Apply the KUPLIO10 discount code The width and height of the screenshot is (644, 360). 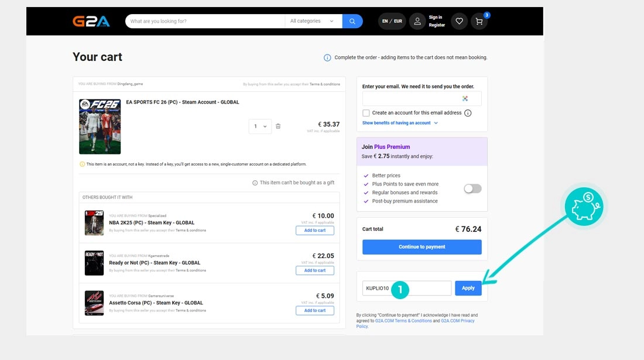click(x=468, y=288)
